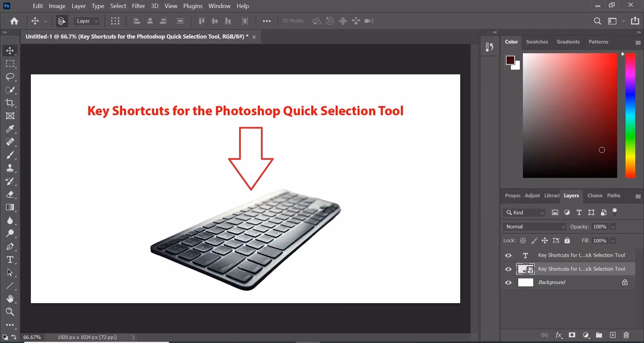Click the Align horizontal centers icon

[x=150, y=21]
